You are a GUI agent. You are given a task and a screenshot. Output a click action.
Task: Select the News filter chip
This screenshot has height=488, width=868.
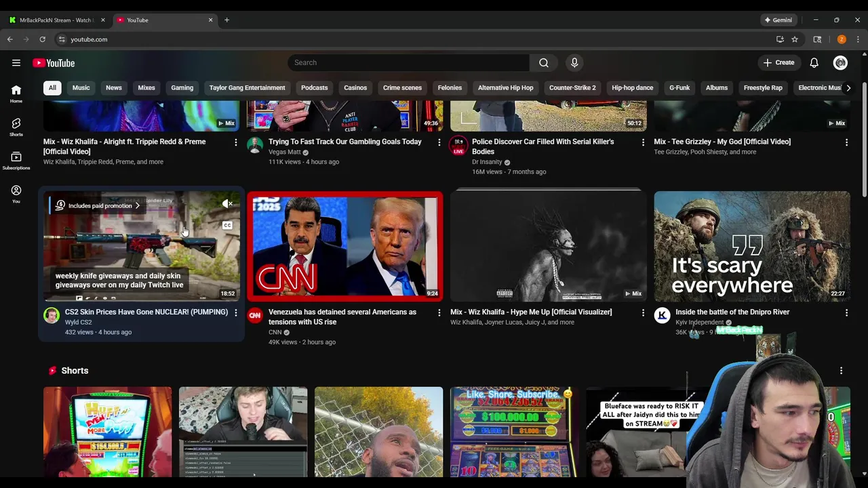click(114, 88)
